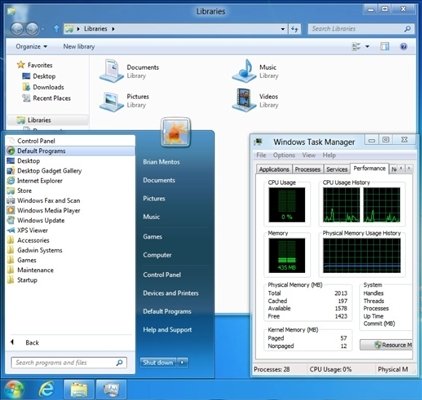Open Devices and Printers
The height and width of the screenshot is (400, 422).
[x=171, y=293]
